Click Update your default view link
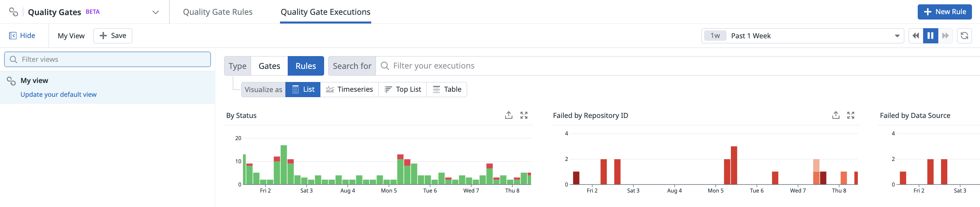This screenshot has height=207, width=980. 58,94
